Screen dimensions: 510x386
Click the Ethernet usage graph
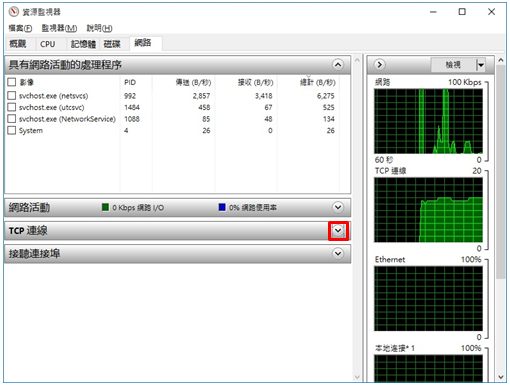[x=428, y=298]
